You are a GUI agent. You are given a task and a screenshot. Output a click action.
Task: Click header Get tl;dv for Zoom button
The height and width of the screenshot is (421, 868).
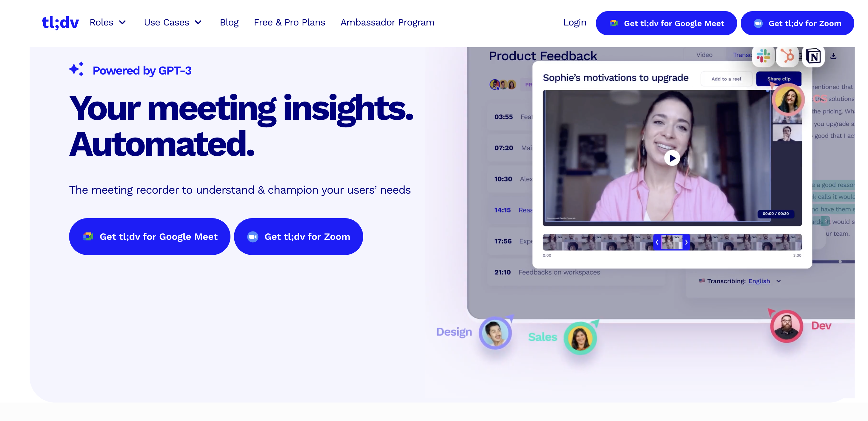(x=797, y=23)
